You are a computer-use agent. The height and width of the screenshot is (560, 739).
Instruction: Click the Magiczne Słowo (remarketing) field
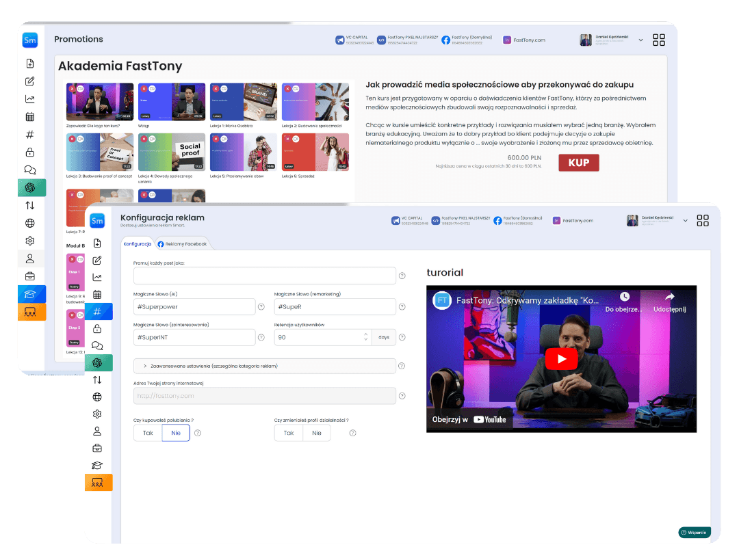point(335,306)
